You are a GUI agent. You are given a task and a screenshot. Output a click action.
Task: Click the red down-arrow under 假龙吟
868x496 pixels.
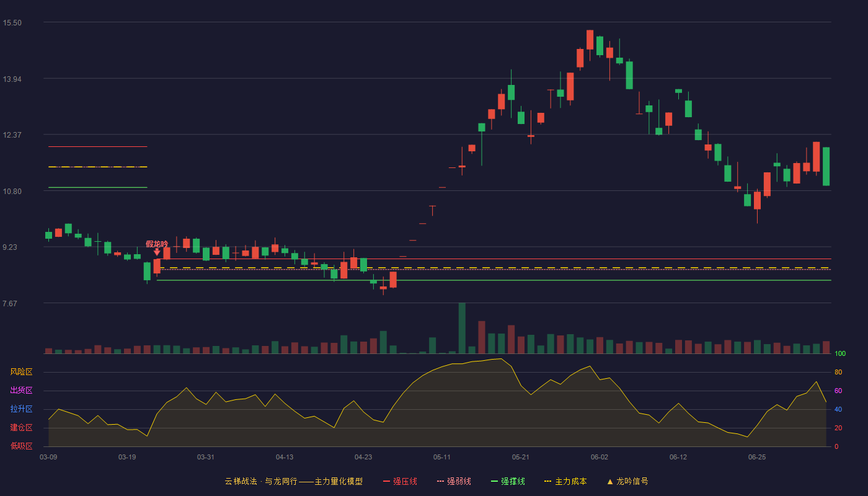pyautogui.click(x=157, y=252)
